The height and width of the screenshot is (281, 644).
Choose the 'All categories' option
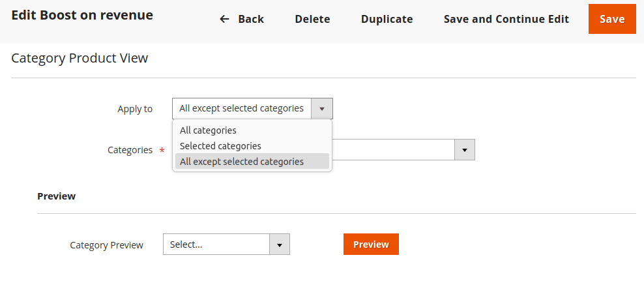coord(208,130)
